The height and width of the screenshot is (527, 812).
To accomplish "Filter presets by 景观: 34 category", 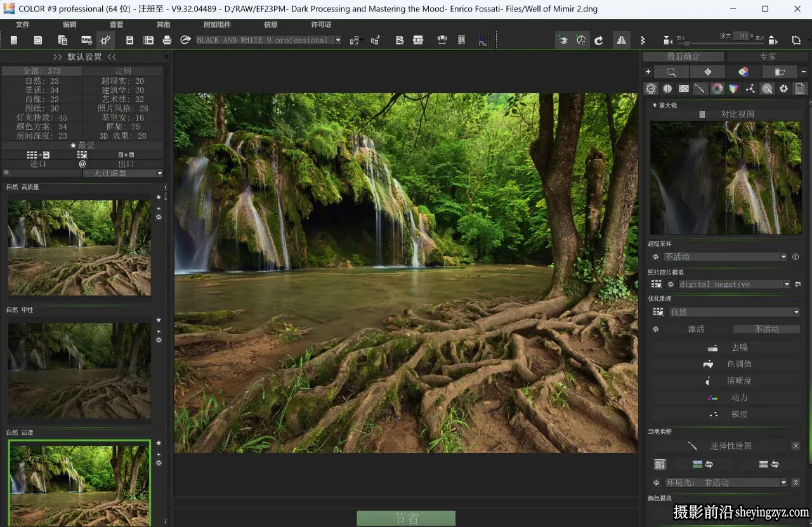I will [x=42, y=90].
